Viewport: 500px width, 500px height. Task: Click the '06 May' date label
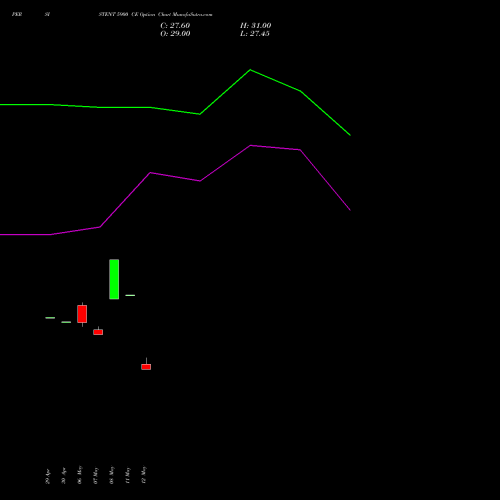pos(80,475)
